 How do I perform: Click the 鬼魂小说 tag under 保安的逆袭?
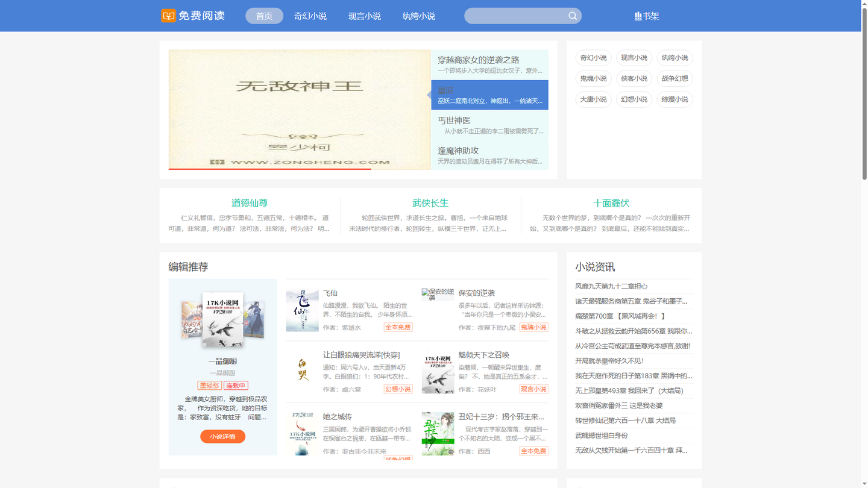point(533,327)
